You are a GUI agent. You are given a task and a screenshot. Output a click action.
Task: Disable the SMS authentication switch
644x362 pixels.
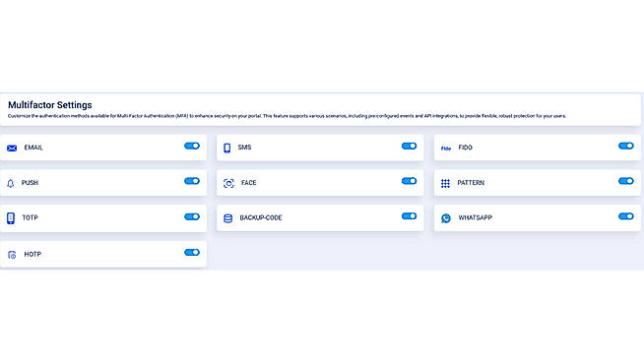coord(409,146)
